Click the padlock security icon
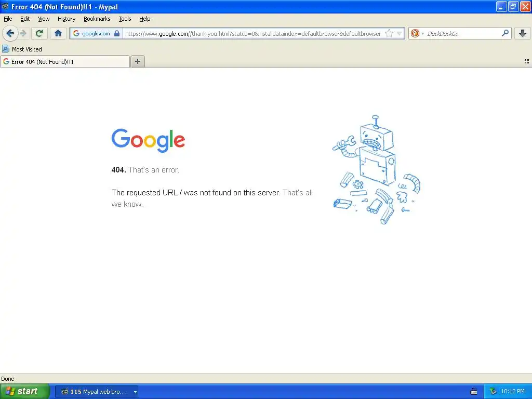 (x=117, y=33)
